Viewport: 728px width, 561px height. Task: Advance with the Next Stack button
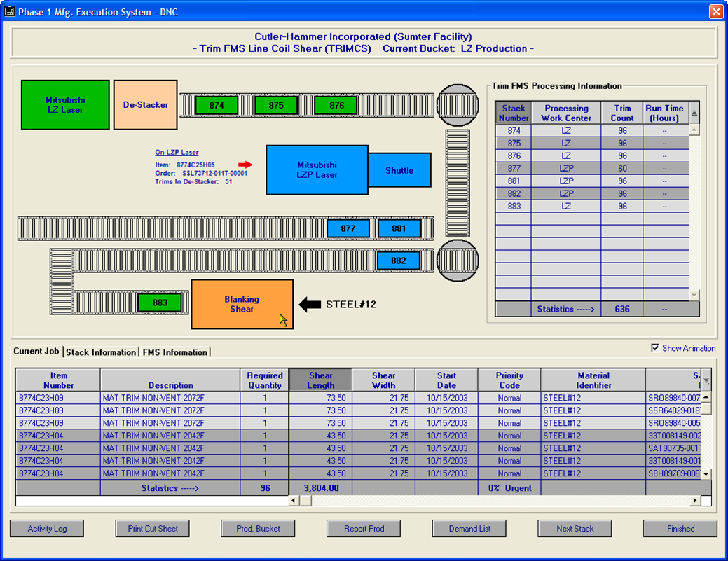coord(575,529)
